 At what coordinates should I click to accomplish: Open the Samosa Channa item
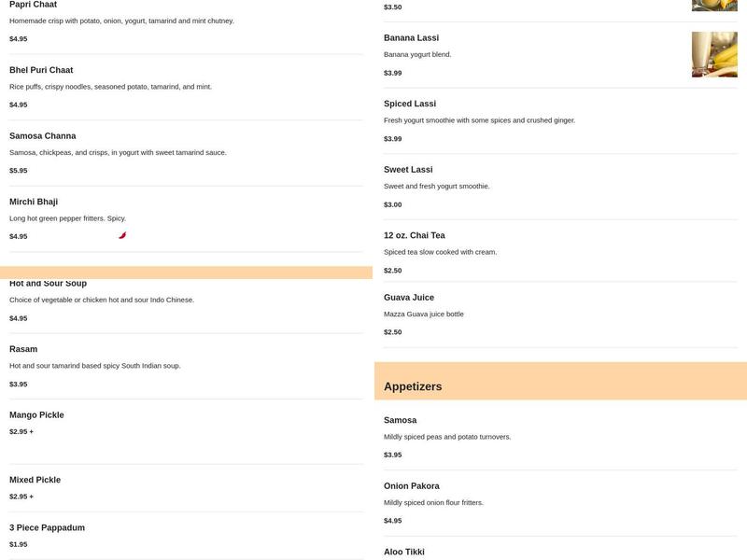43,136
